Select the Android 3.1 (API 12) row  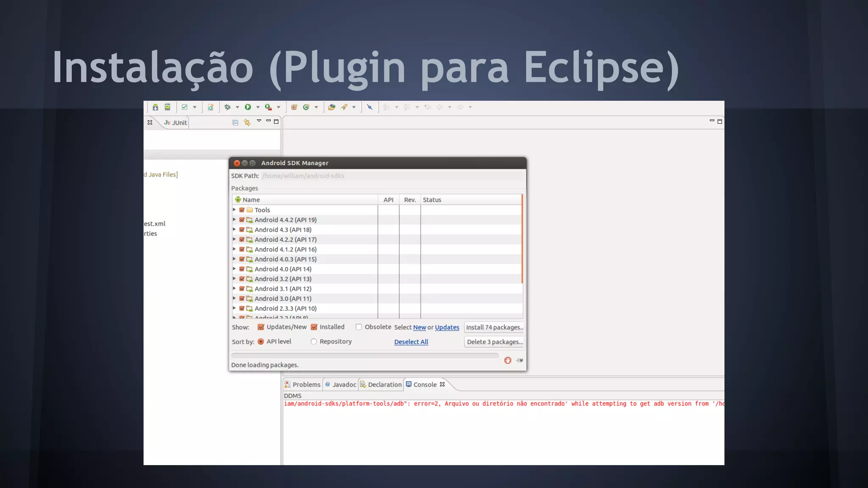tap(377, 289)
